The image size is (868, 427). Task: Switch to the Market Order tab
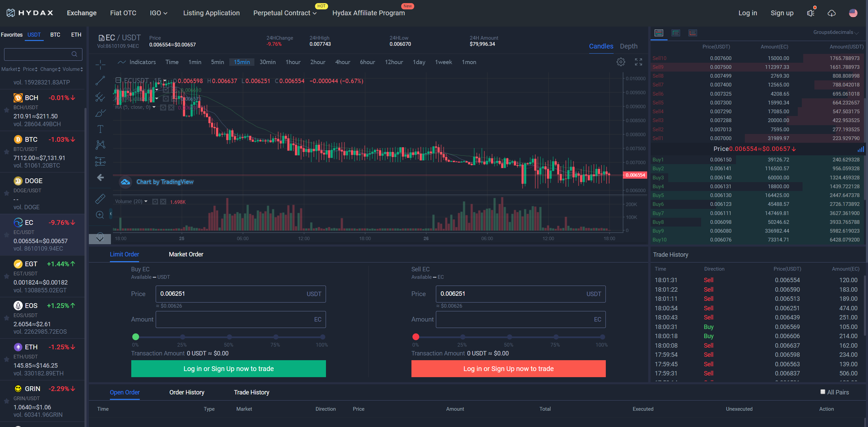click(x=186, y=254)
